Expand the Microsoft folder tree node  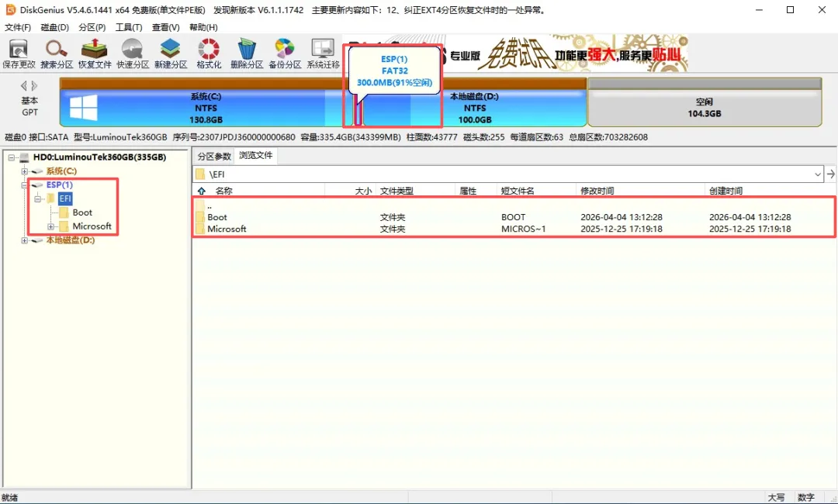(50, 227)
